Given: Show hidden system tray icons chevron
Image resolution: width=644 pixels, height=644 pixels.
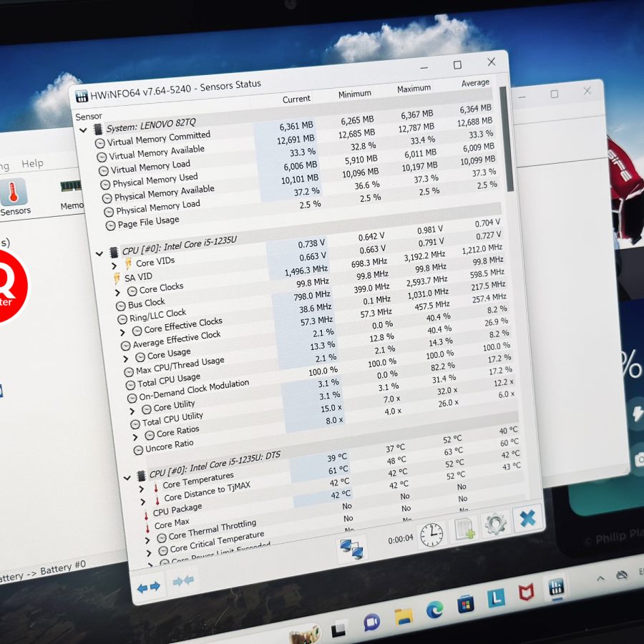Looking at the screenshot, I should 600,578.
